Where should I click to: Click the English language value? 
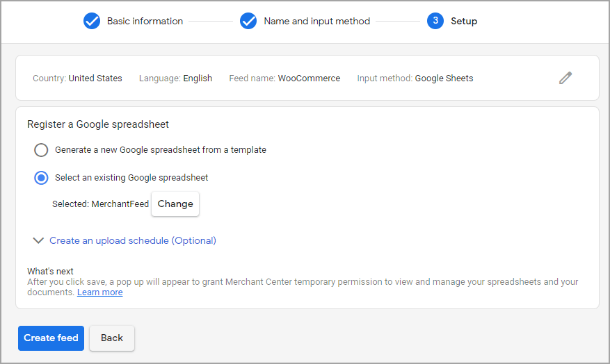[x=198, y=78]
